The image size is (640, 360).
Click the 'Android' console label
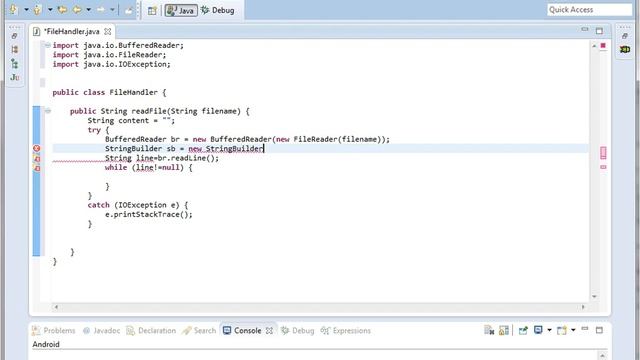click(46, 344)
